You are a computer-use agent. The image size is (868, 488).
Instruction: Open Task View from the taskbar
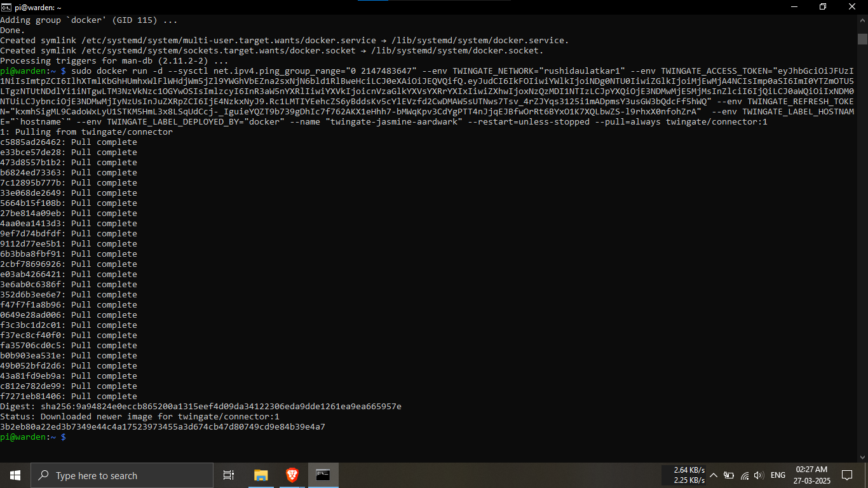coord(229,475)
